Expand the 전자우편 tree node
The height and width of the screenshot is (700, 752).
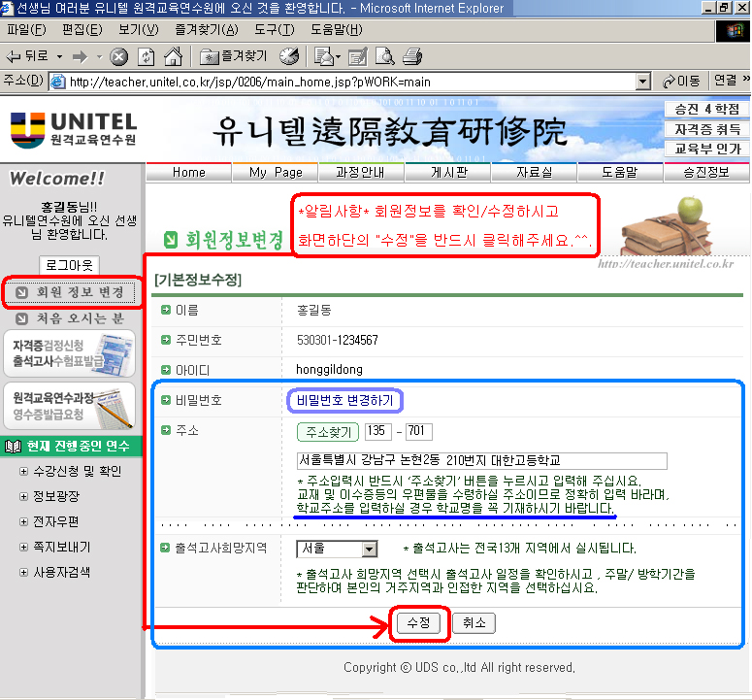24,522
